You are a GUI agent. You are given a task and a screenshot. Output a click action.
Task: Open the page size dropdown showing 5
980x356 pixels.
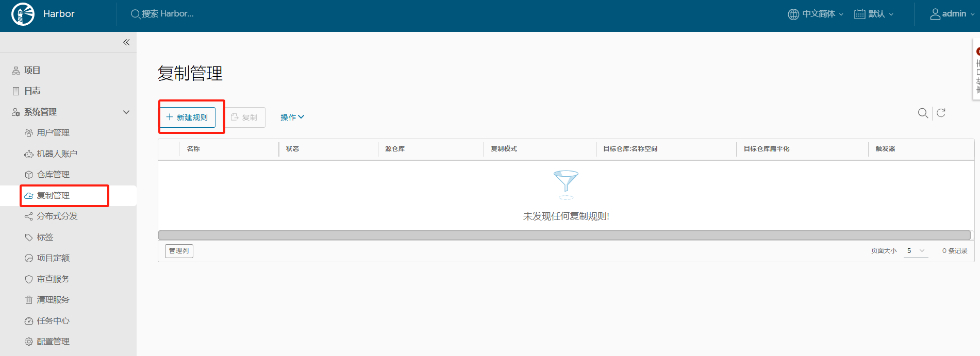[x=916, y=251]
